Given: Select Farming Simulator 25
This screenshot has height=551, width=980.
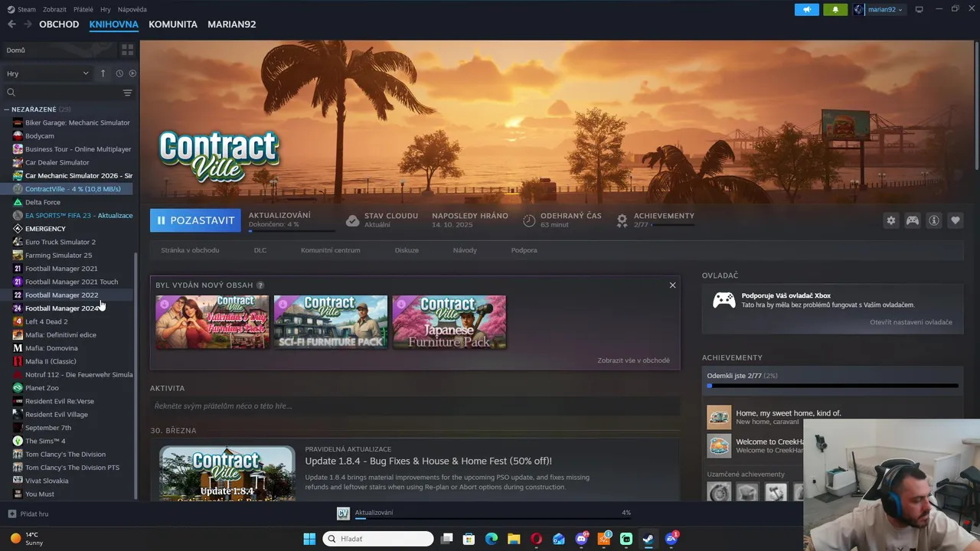Looking at the screenshot, I should (x=73, y=255).
